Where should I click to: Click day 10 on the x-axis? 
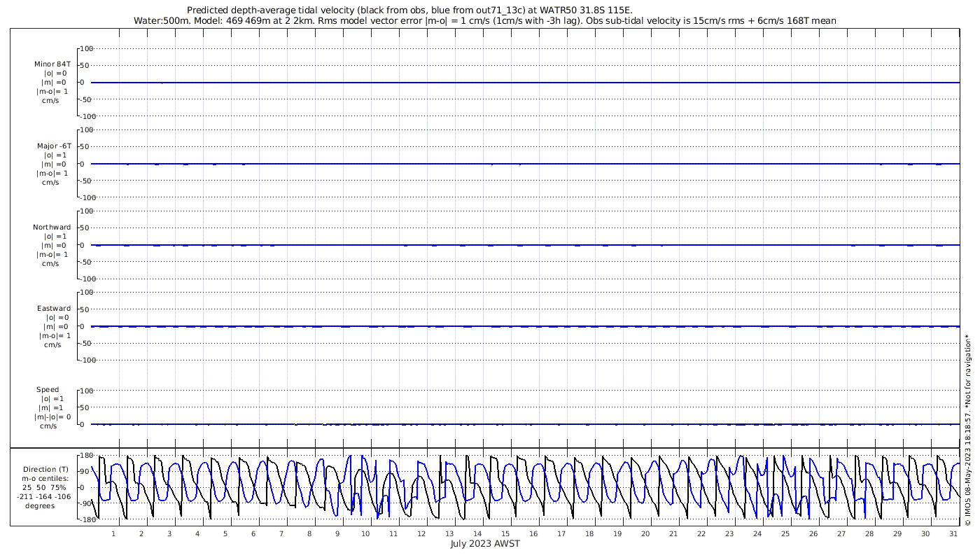coord(365,533)
